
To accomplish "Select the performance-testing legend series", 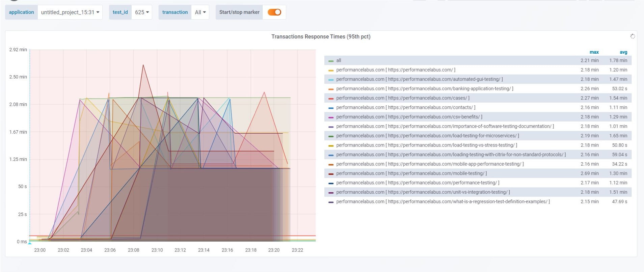I will tap(418, 183).
